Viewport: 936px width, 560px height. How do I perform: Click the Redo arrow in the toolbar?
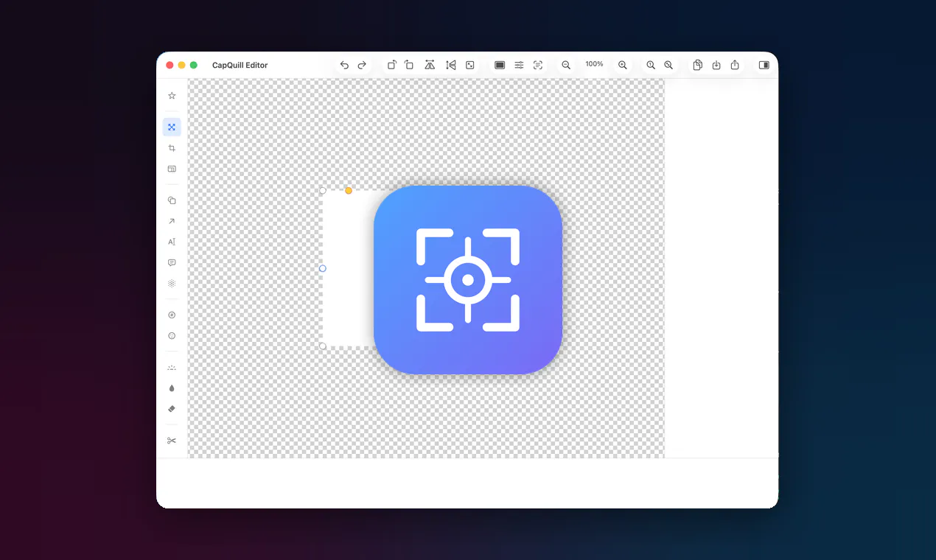tap(362, 65)
